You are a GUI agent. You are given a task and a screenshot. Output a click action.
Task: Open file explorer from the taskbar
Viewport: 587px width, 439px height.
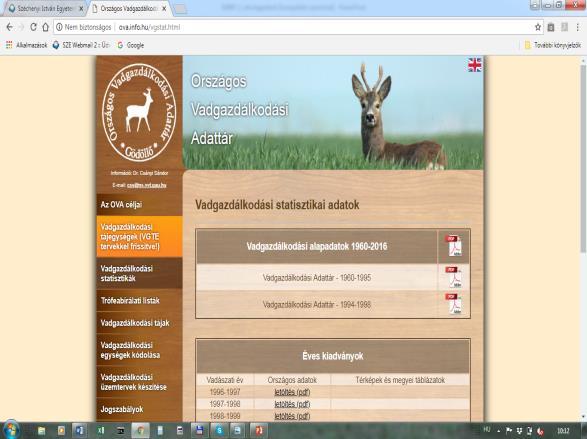point(42,431)
